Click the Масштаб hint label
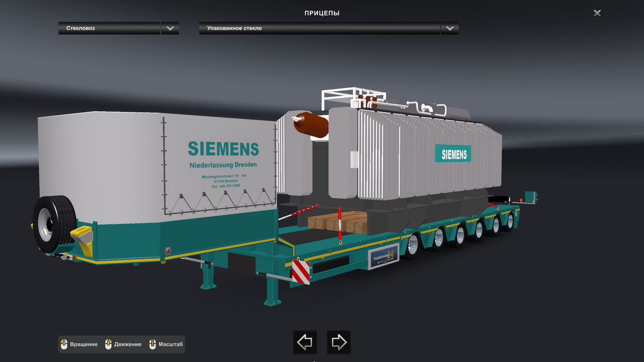This screenshot has height=362, width=644. pos(171,344)
